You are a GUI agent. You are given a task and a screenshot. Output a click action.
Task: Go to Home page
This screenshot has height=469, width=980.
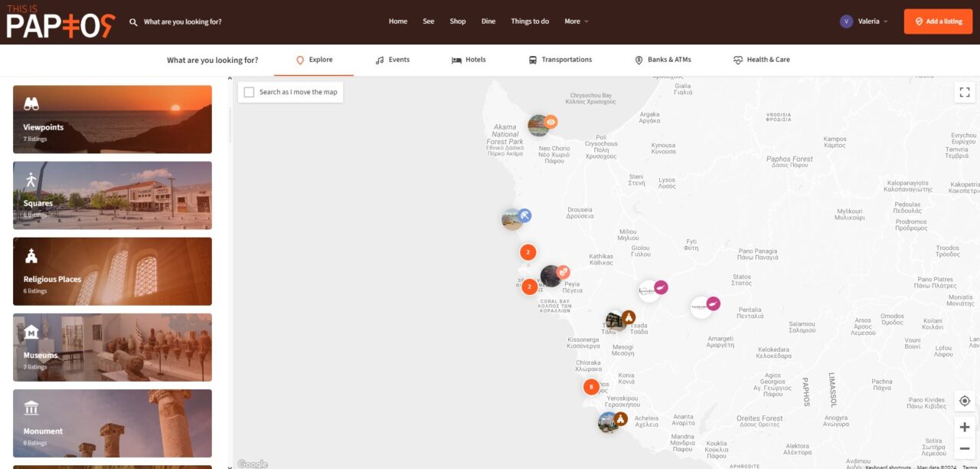point(398,21)
